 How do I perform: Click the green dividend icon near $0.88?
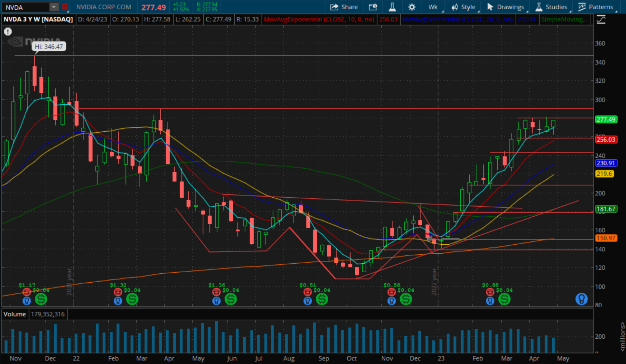(x=504, y=299)
